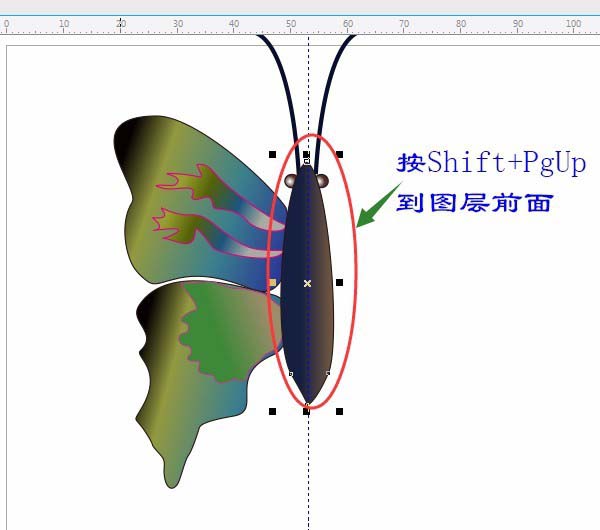Image resolution: width=600 pixels, height=530 pixels.
Task: Click the ruler at the 20 mark
Action: click(121, 24)
